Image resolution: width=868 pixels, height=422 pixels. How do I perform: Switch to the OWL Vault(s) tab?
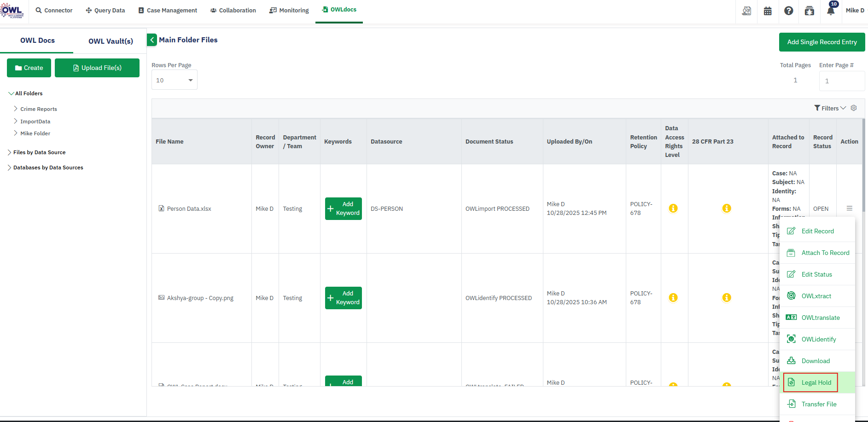pyautogui.click(x=111, y=41)
